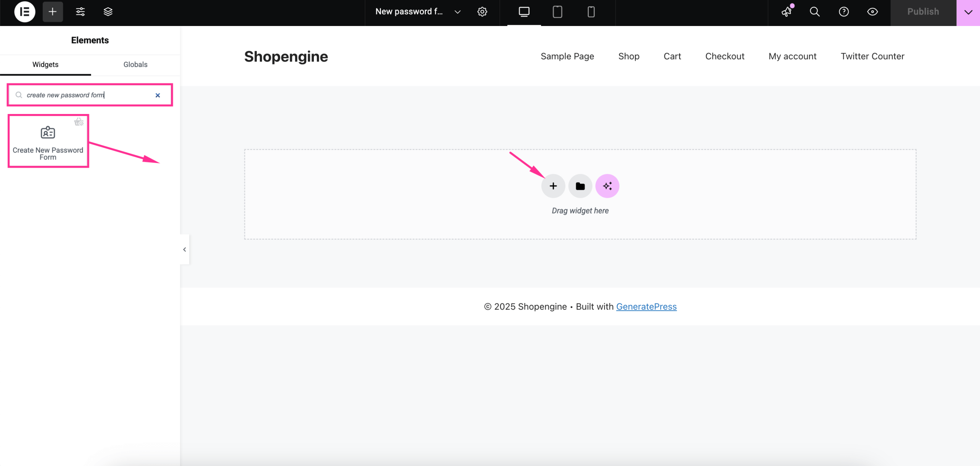Open the Shop menu link
Screen dimensions: 980x466
pyautogui.click(x=629, y=56)
